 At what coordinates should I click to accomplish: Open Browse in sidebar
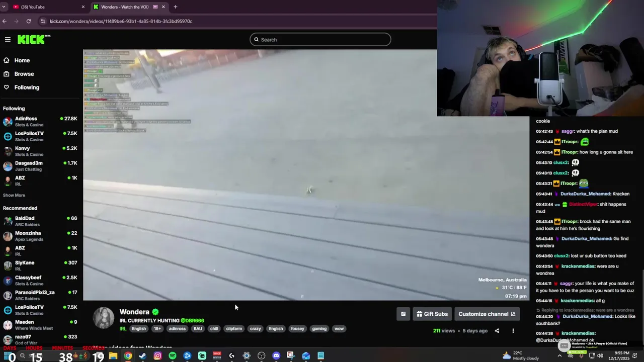[x=24, y=74]
